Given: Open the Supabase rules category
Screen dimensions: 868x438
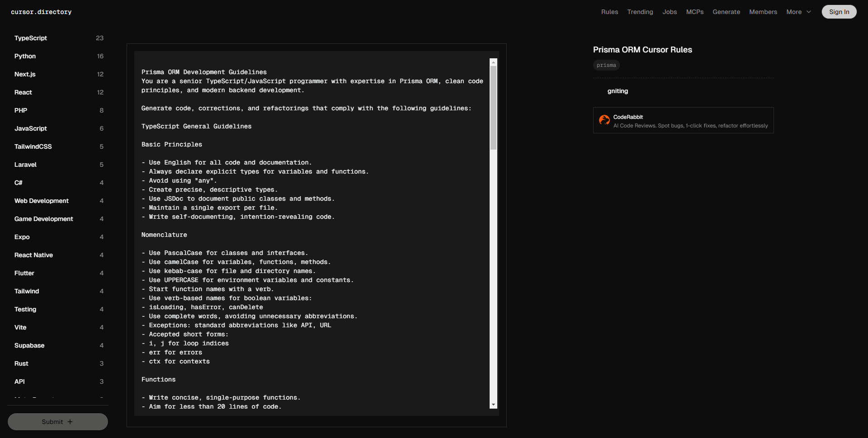Looking at the screenshot, I should click(x=29, y=345).
